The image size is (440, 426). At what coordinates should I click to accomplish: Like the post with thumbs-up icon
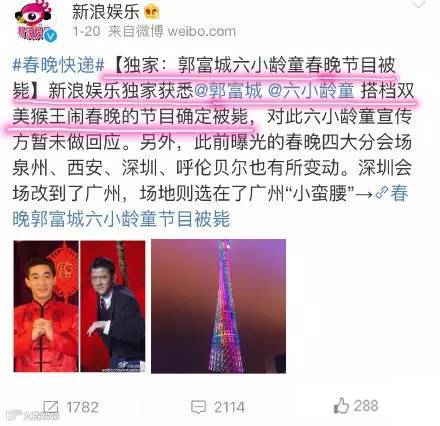pyautogui.click(x=341, y=406)
